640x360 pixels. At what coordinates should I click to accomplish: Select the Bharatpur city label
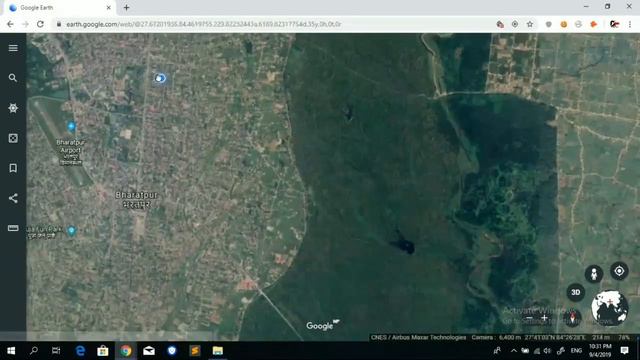[136, 200]
